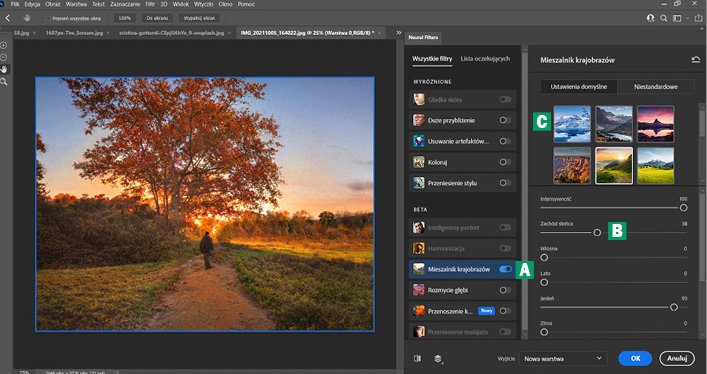Enable the Koloruj filter toggle
707x374 pixels.
(505, 162)
